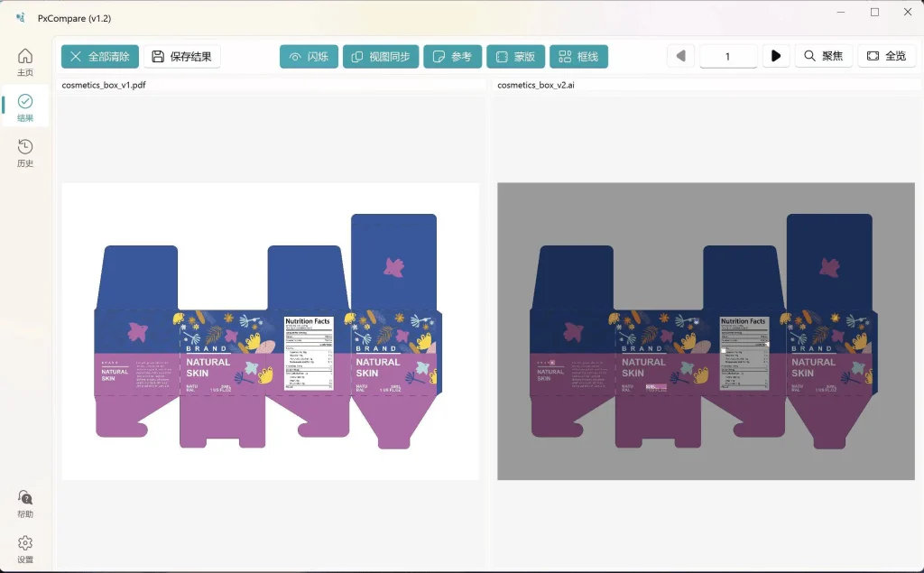This screenshot has width=924, height=573.
Task: Go to previous difference with left arrow
Action: (x=680, y=57)
